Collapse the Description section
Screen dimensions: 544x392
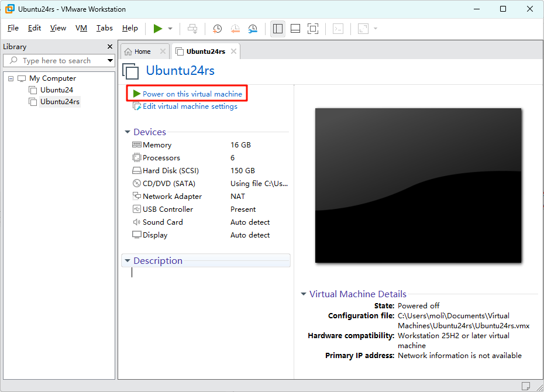tap(128, 261)
